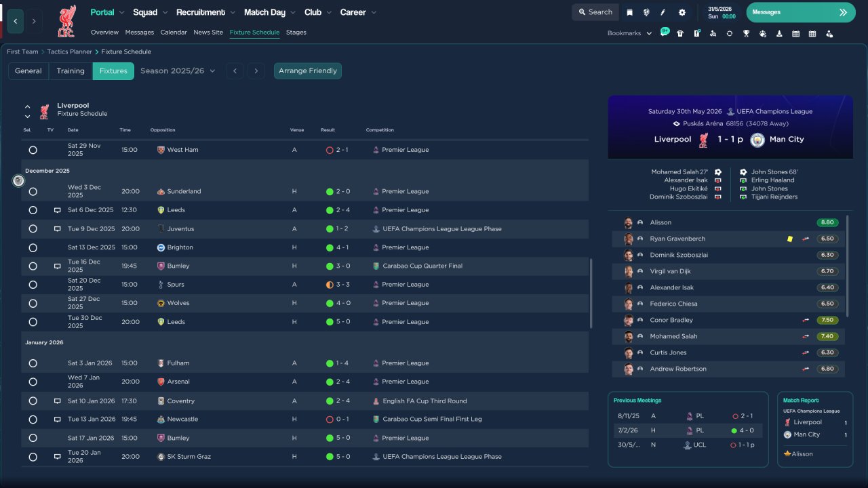Image resolution: width=868 pixels, height=488 pixels.
Task: Select the Newcastle fixture radio button
Action: (33, 420)
